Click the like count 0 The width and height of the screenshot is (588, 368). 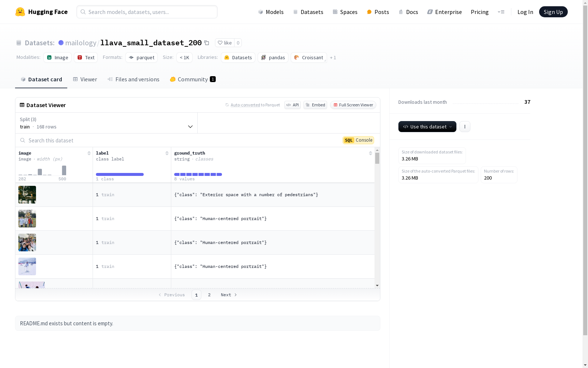click(238, 43)
